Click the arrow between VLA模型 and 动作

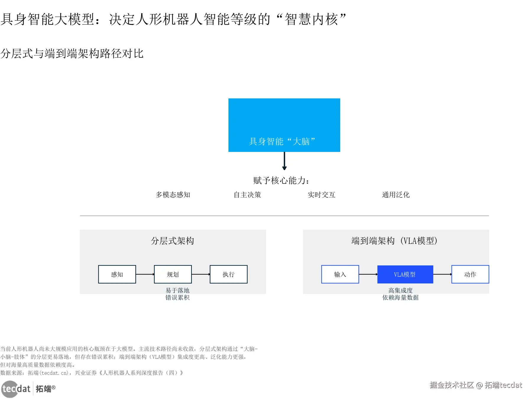pos(442,274)
